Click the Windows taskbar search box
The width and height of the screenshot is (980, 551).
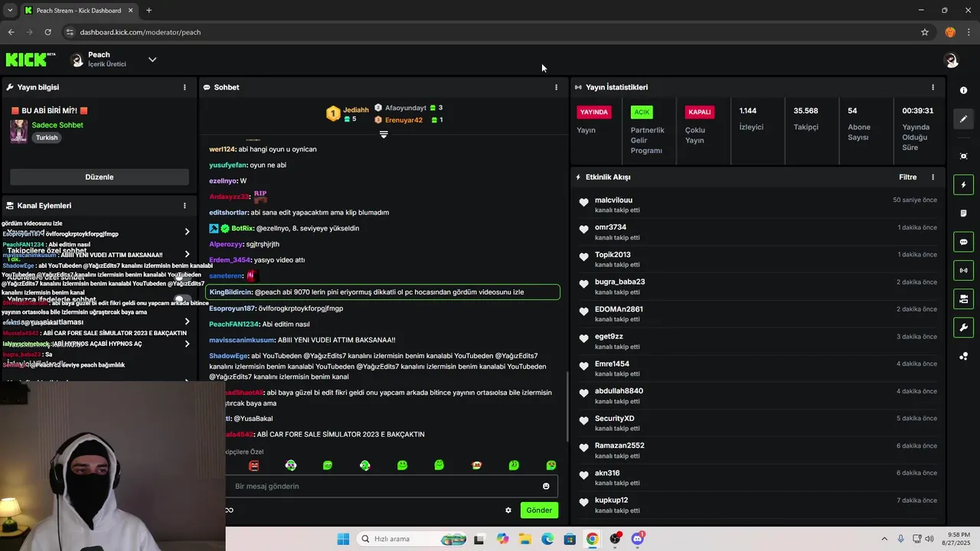tap(410, 539)
